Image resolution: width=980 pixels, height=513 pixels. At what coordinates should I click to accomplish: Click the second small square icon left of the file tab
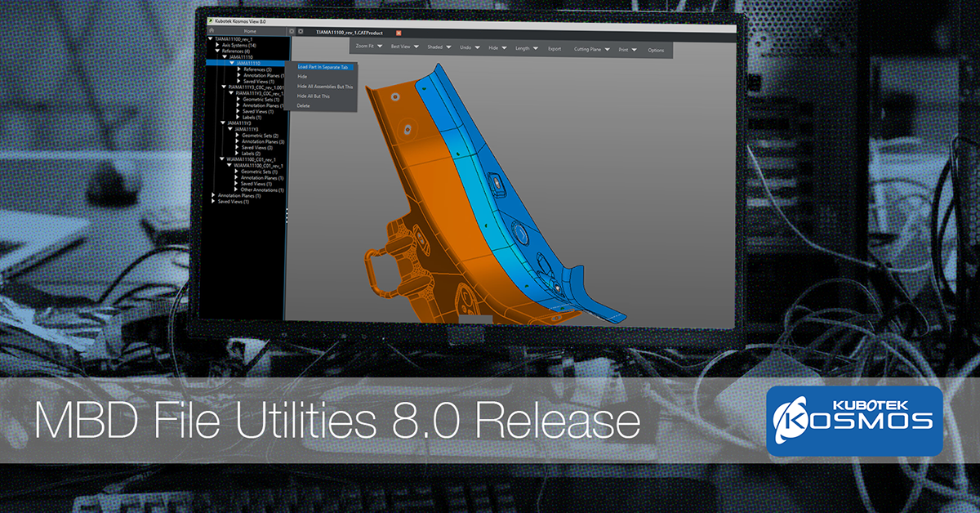[301, 31]
